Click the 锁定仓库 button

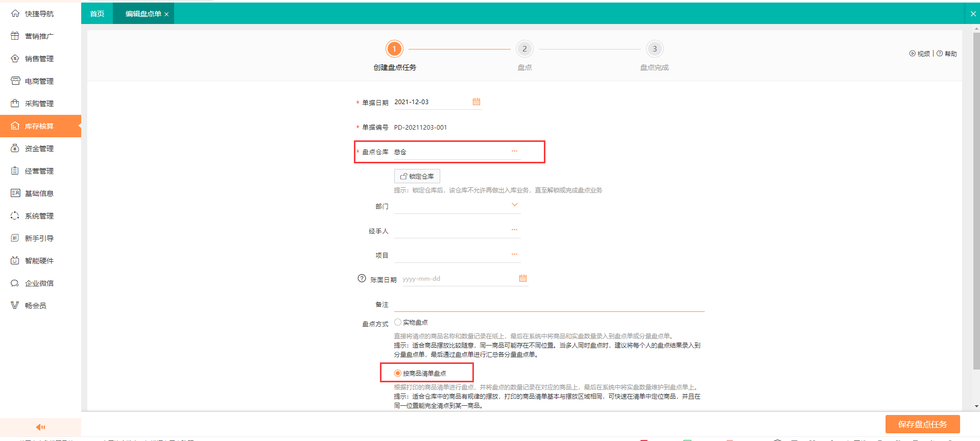[x=417, y=176]
